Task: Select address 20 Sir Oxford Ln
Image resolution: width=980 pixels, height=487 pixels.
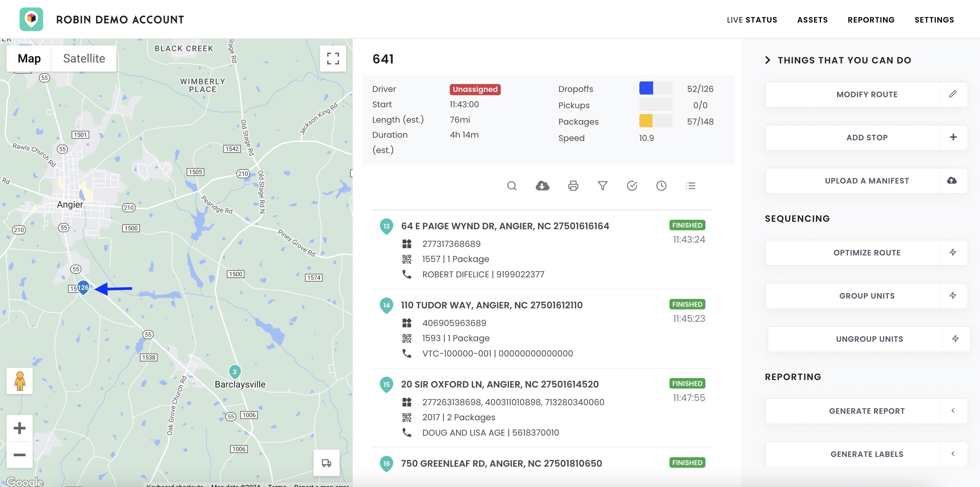Action: (x=499, y=384)
